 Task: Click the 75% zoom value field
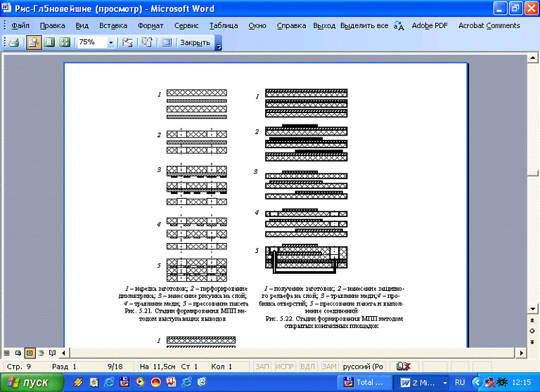92,43
